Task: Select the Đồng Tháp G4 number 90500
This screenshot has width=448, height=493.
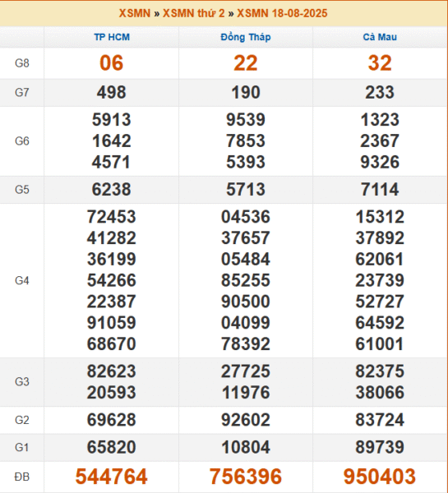Action: coord(246,302)
